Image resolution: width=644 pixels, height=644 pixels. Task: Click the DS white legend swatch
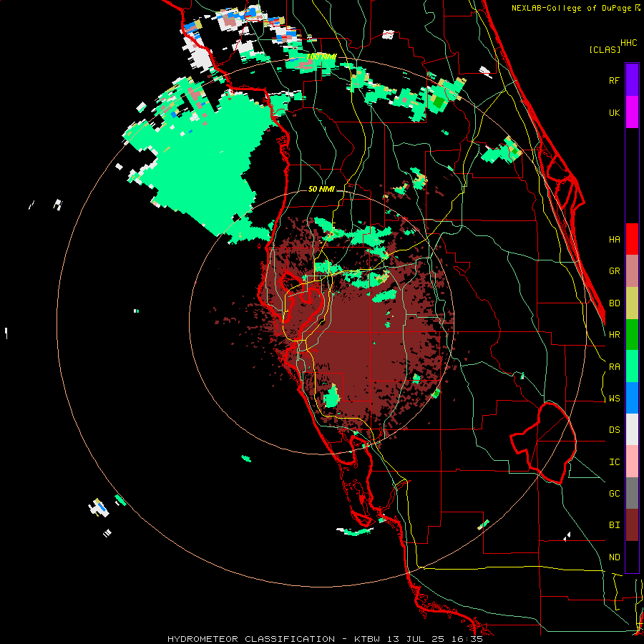[x=632, y=429]
